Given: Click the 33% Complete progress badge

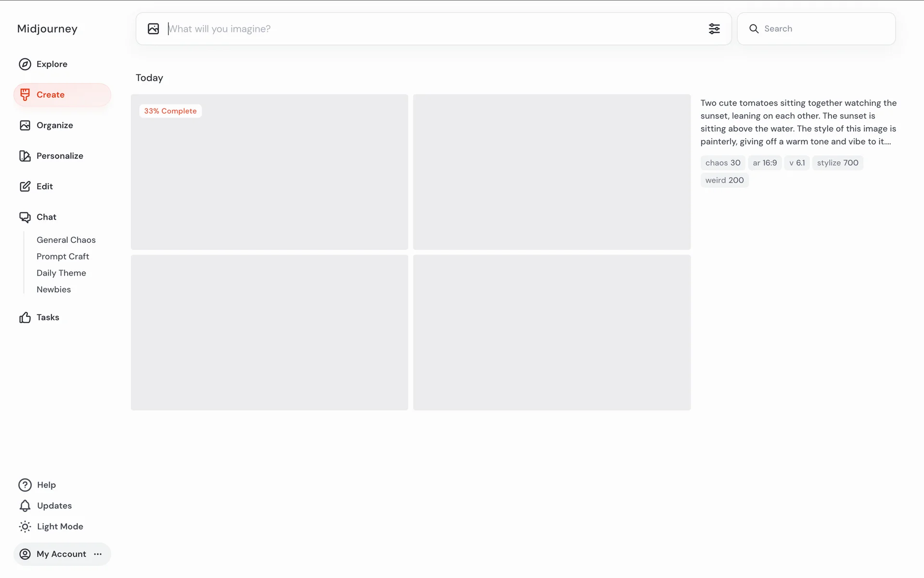Looking at the screenshot, I should [170, 111].
